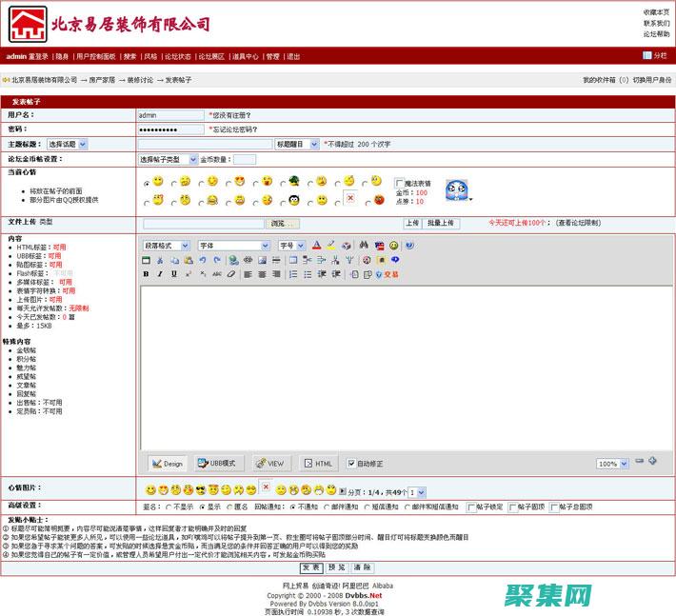Click the blue help question mark icon
The width and height of the screenshot is (676, 616).
tap(409, 246)
